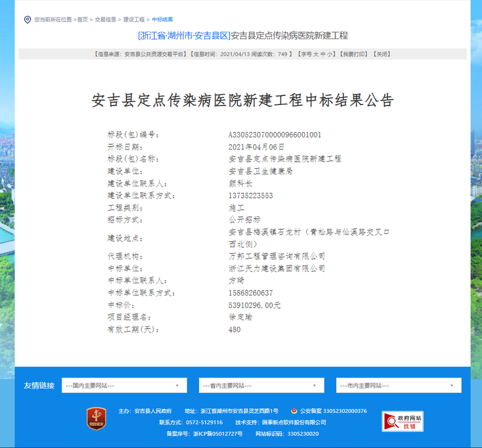Click the red party-government emblem icon

pos(96,417)
